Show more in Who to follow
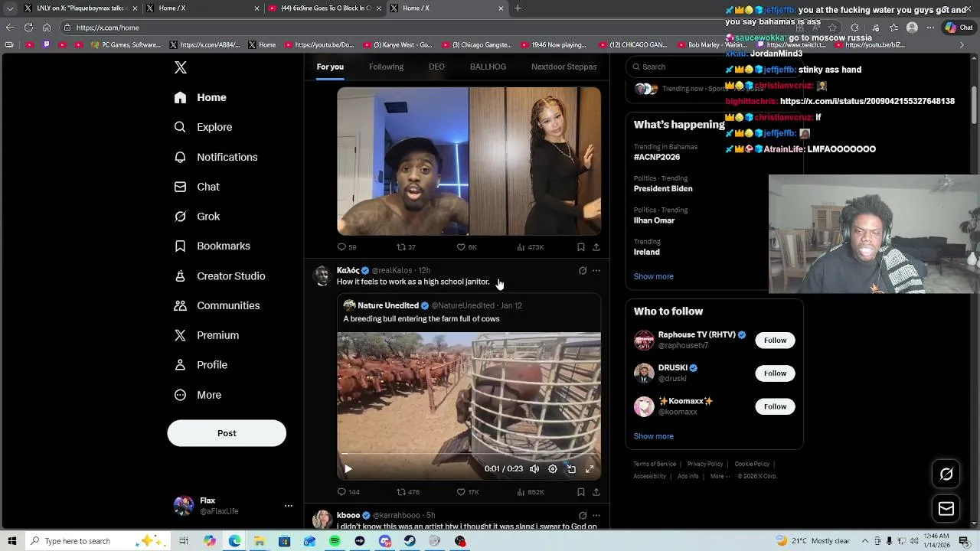Viewport: 980px width, 551px height. point(653,436)
